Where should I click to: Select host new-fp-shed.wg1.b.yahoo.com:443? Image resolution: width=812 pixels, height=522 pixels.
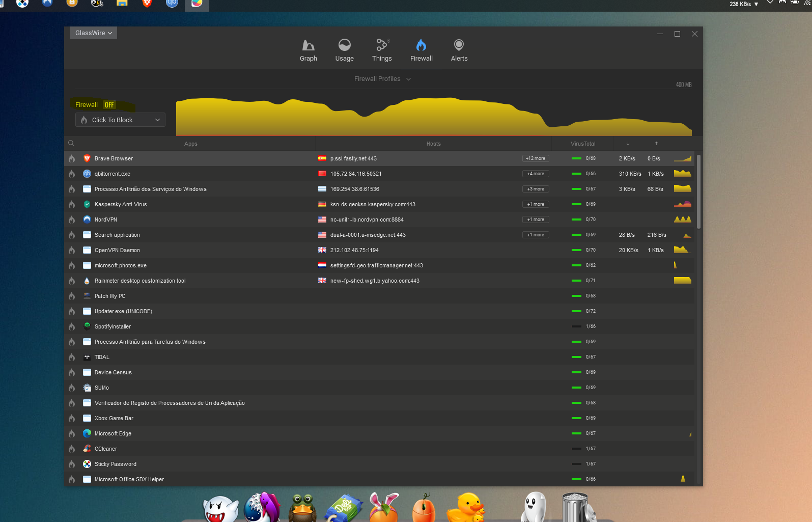coord(375,281)
